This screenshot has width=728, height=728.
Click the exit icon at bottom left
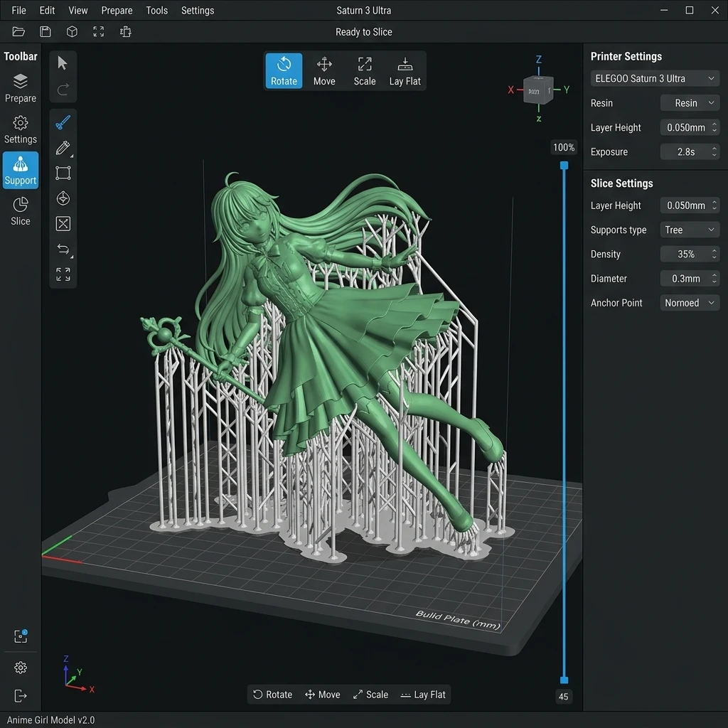pos(21,695)
